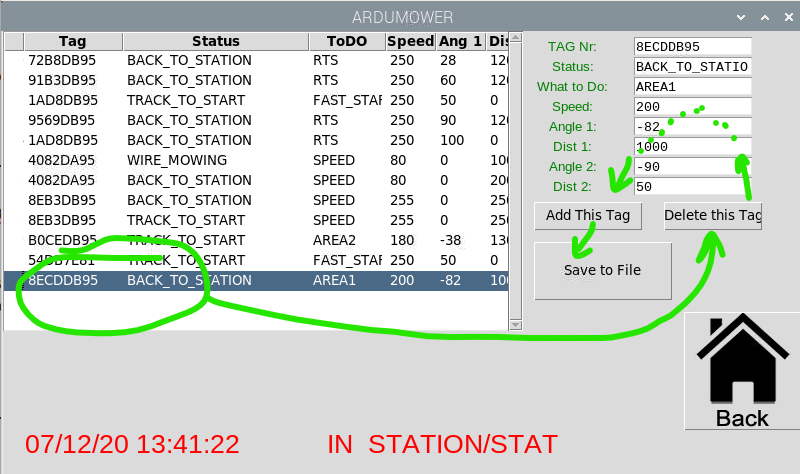Click the Status input field
Screen dimensions: 800x474
click(692, 66)
